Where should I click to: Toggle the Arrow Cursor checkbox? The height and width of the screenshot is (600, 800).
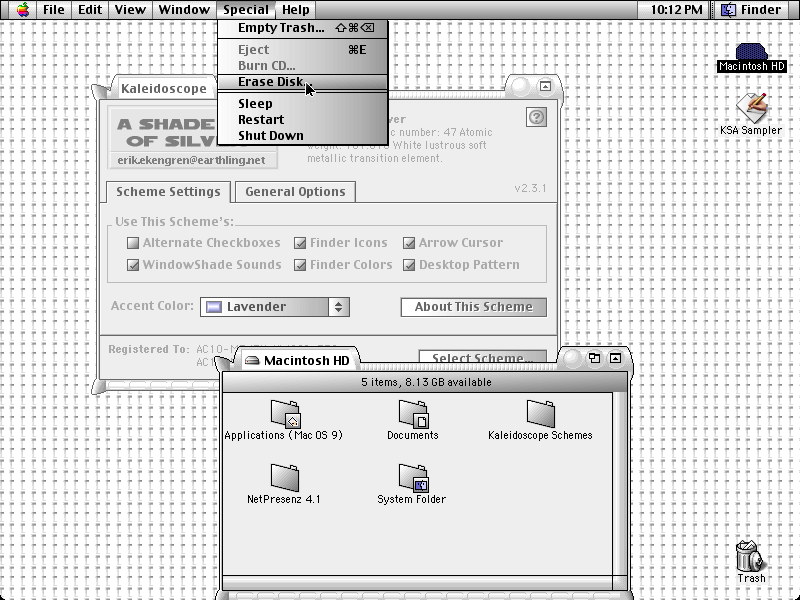tap(409, 243)
